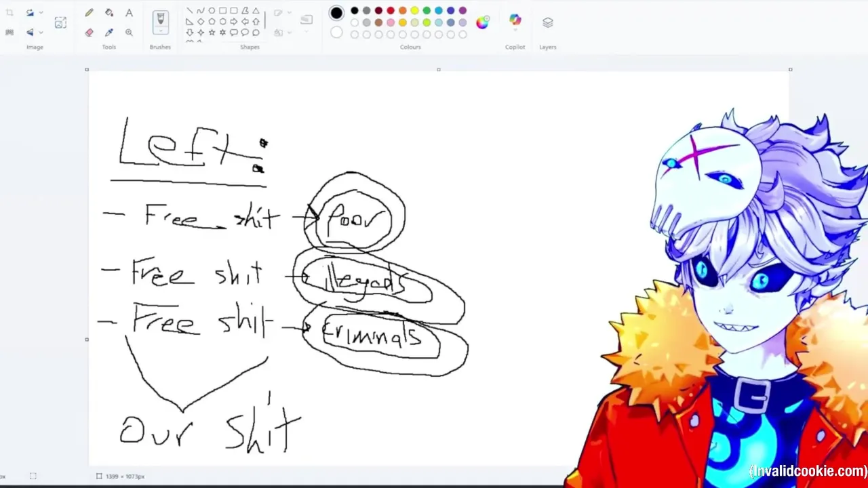The height and width of the screenshot is (488, 868).
Task: Choose the Rounded rectangle callout shape
Action: (x=233, y=32)
